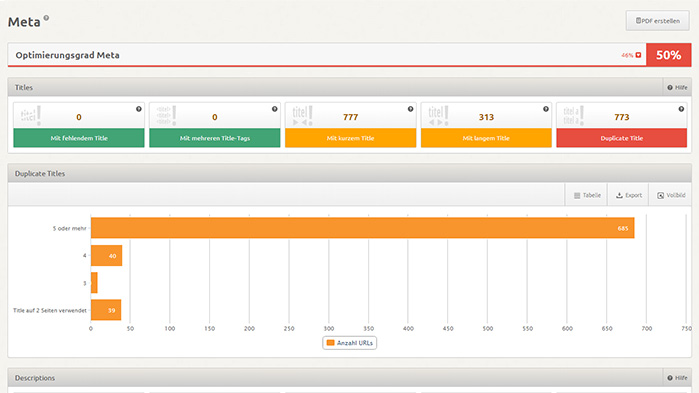Click the Optimierungsgrad Meta heading
The width and height of the screenshot is (699, 393).
67,55
